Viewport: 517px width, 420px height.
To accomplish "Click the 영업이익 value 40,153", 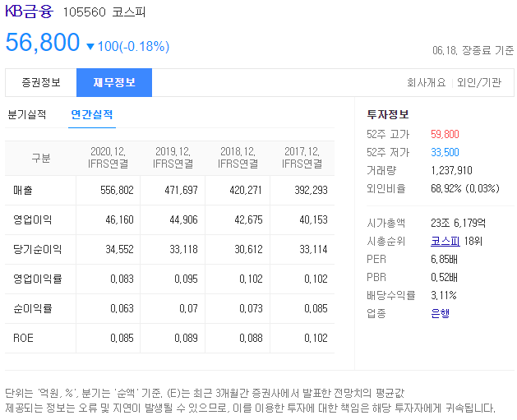I will coord(313,219).
